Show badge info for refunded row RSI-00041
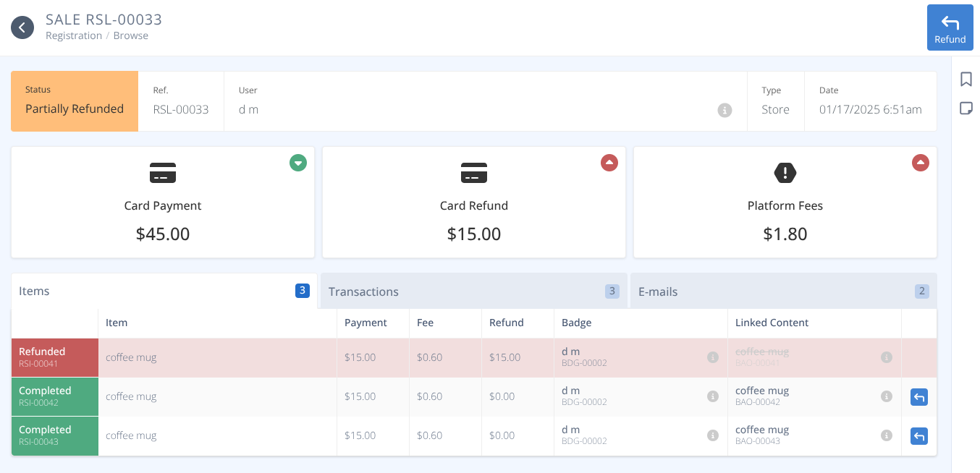Viewport: 980px width, 473px height. pos(712,357)
